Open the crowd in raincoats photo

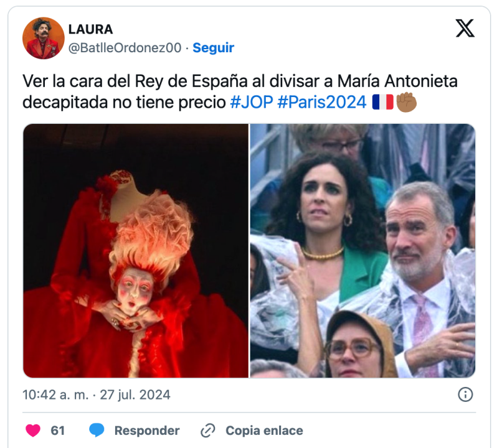coord(362,251)
